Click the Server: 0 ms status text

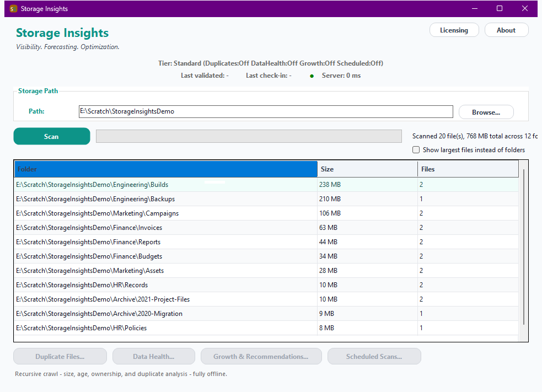(341, 76)
